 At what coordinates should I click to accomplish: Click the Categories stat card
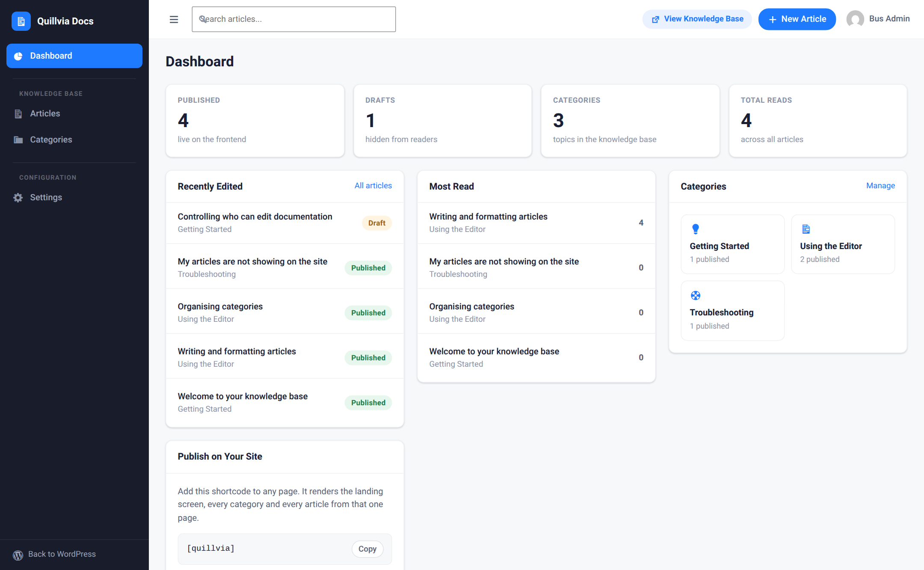click(x=630, y=121)
